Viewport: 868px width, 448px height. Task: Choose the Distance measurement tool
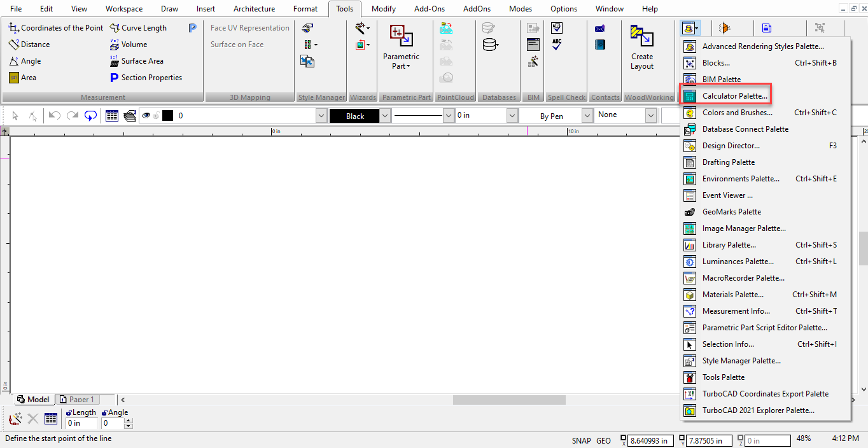29,45
